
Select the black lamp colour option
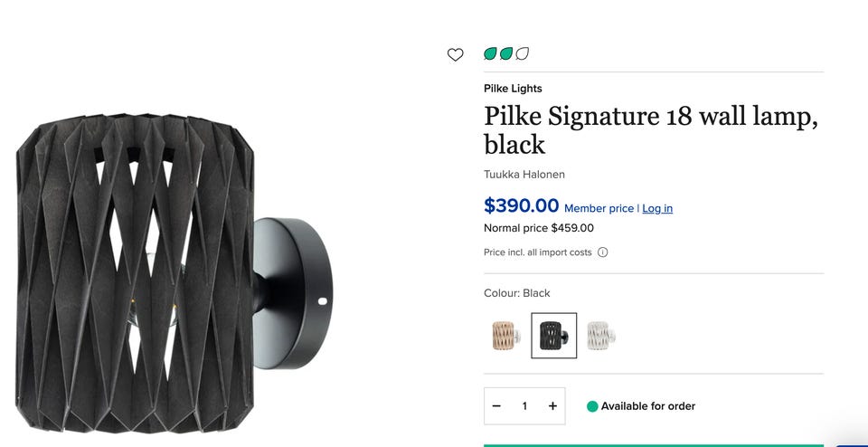(x=553, y=336)
